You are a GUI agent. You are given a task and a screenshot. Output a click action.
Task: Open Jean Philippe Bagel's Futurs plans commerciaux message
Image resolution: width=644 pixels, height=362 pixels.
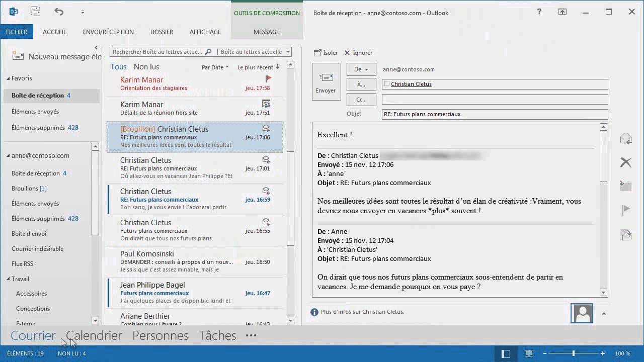(195, 293)
